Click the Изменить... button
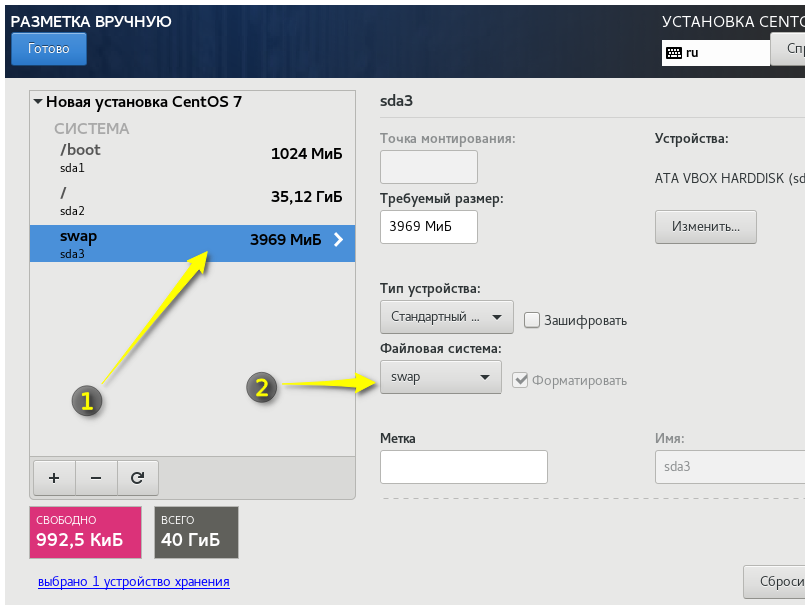 click(706, 227)
